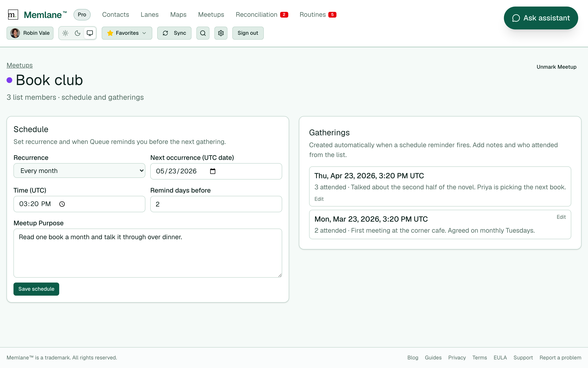588x368 pixels.
Task: Open the Guides footer link
Action: pos(433,358)
